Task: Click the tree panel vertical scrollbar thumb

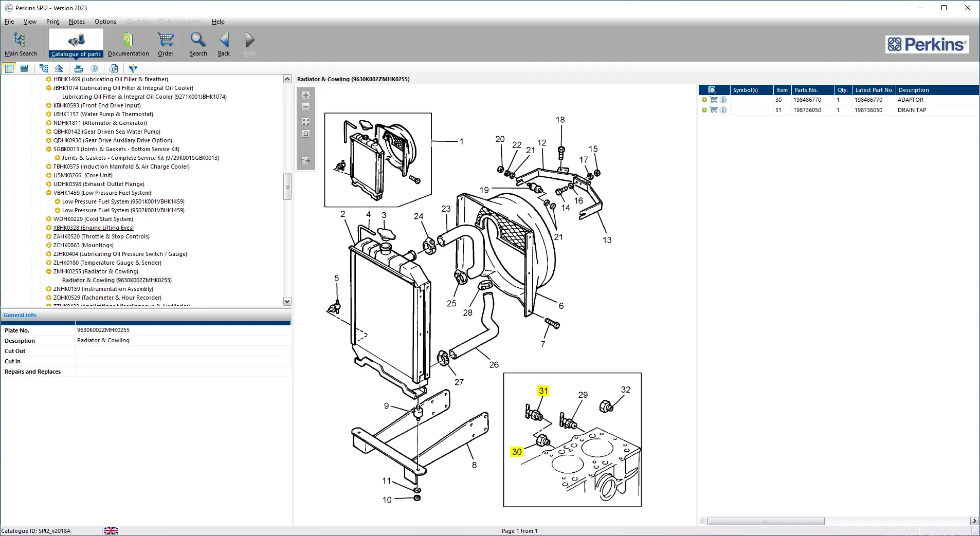Action: coord(287,187)
